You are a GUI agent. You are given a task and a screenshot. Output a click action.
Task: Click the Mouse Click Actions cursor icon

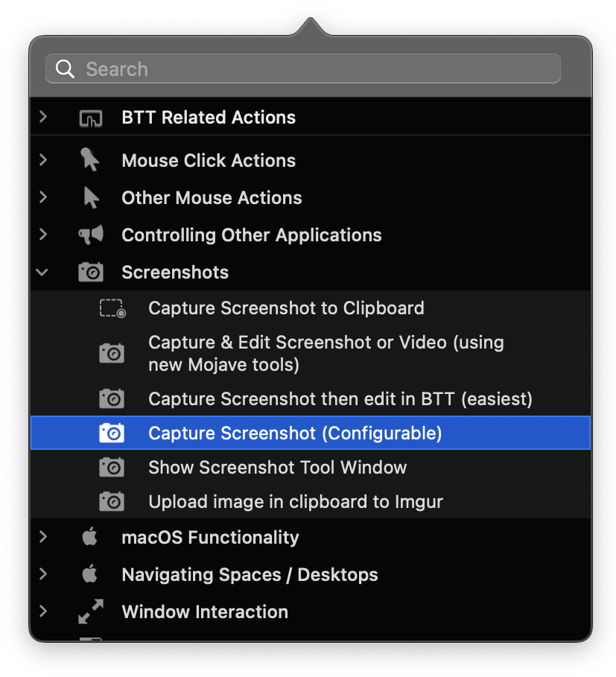(x=90, y=160)
